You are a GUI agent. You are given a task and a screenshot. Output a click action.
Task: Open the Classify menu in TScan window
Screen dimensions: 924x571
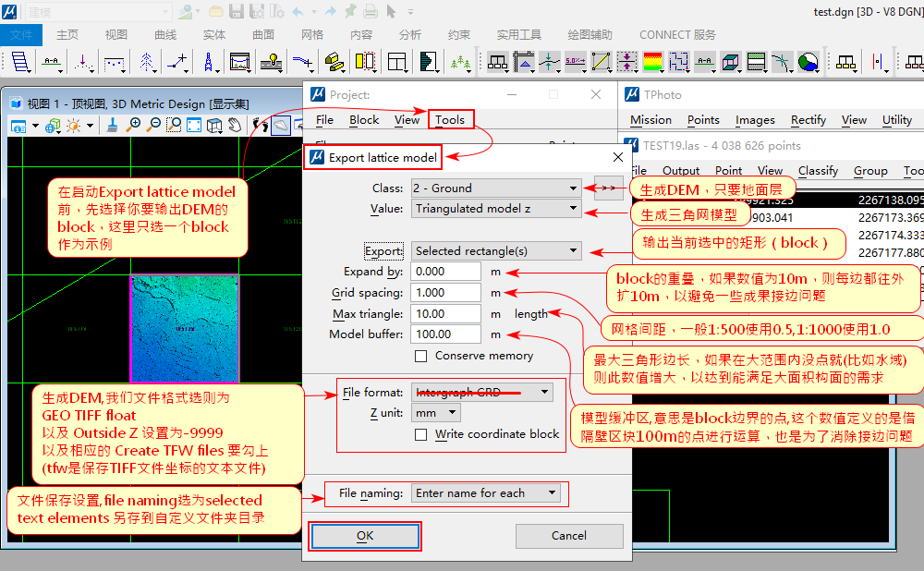click(x=818, y=171)
